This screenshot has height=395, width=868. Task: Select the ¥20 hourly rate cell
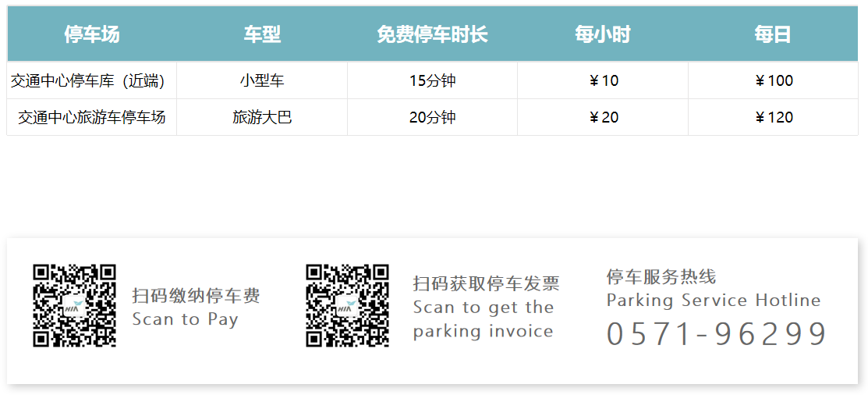click(x=603, y=117)
